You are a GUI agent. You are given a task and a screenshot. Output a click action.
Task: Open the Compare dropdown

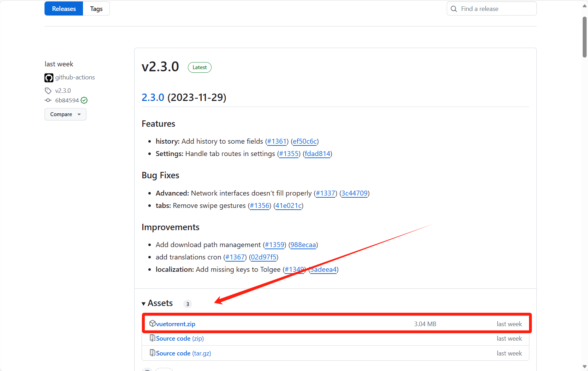click(65, 114)
